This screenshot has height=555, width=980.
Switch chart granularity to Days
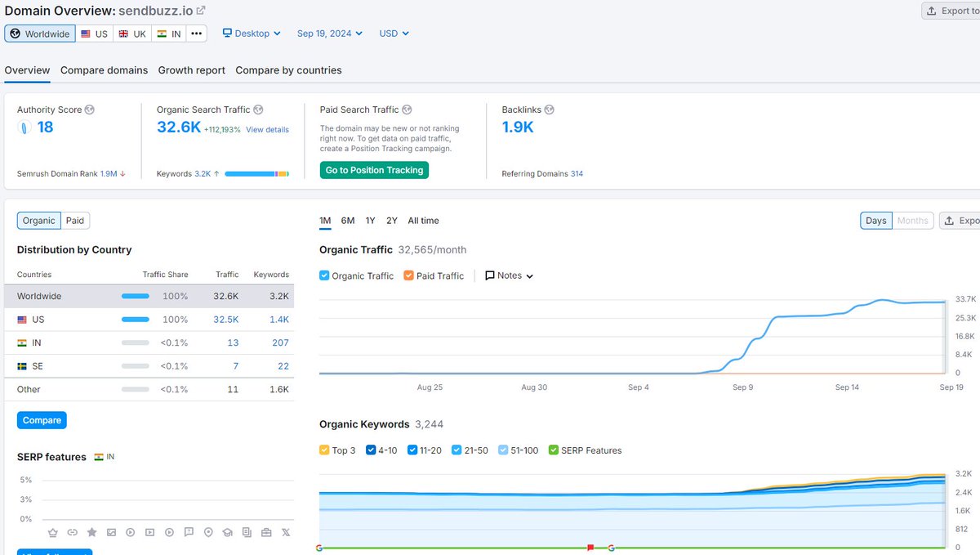(875, 221)
